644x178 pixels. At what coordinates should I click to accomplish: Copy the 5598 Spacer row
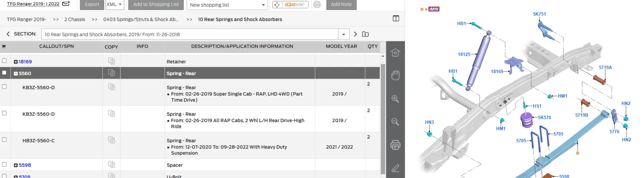pyautogui.click(x=111, y=165)
